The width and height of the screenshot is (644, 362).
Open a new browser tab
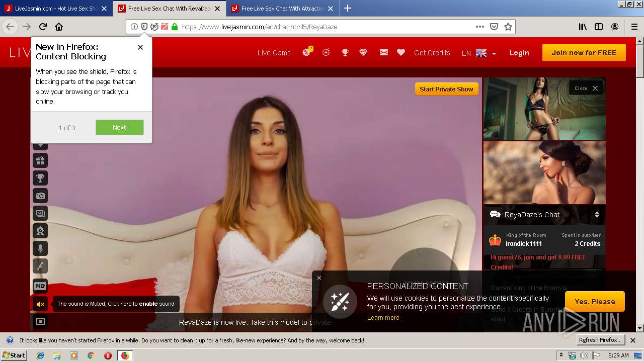point(348,9)
